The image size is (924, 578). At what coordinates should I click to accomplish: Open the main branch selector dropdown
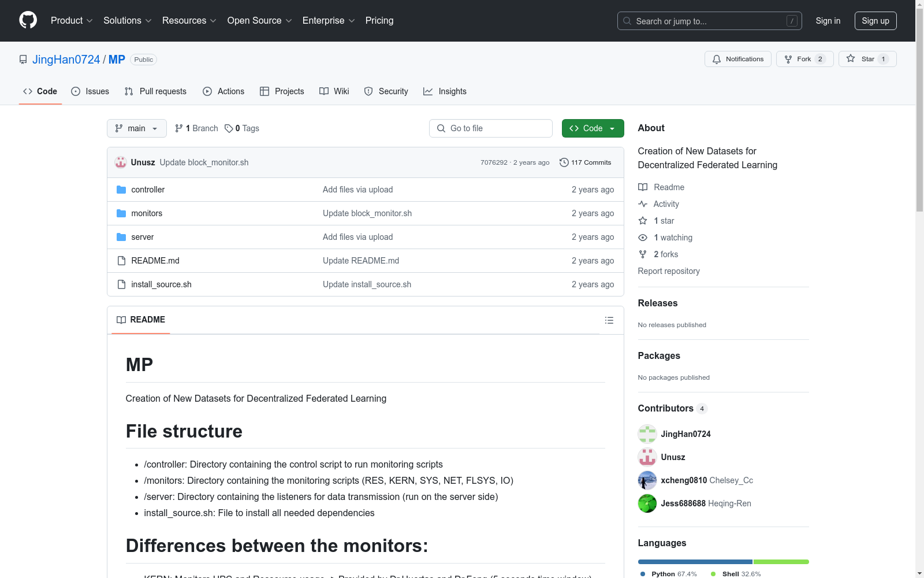(137, 128)
